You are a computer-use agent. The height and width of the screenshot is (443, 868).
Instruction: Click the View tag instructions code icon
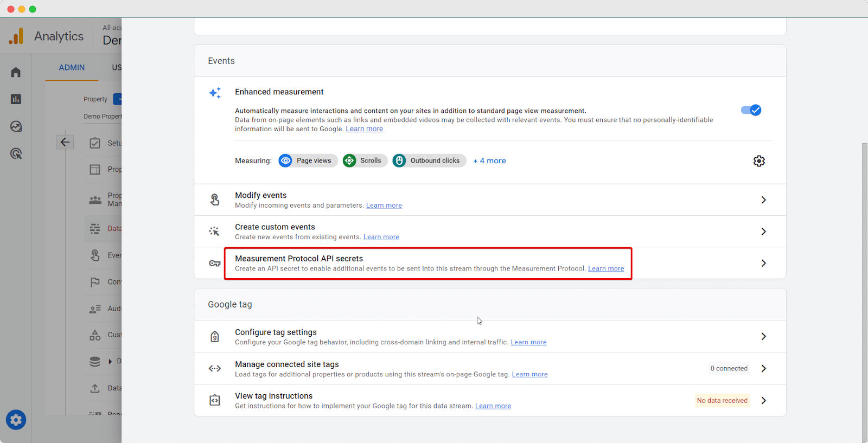(215, 400)
